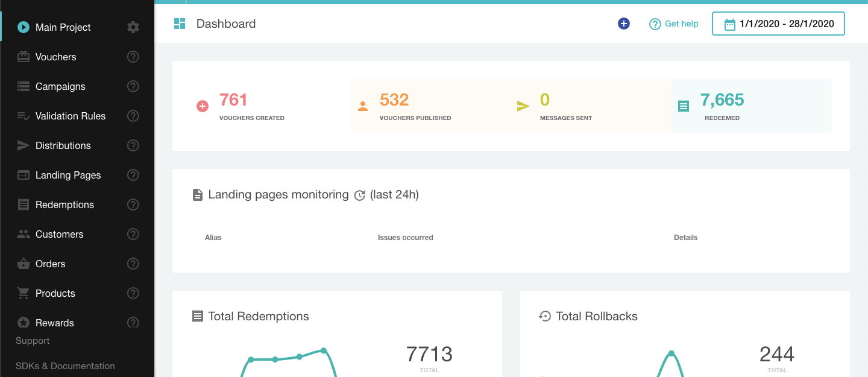Click the Messages Sent paper plane icon
This screenshot has height=377, width=868.
[523, 106]
